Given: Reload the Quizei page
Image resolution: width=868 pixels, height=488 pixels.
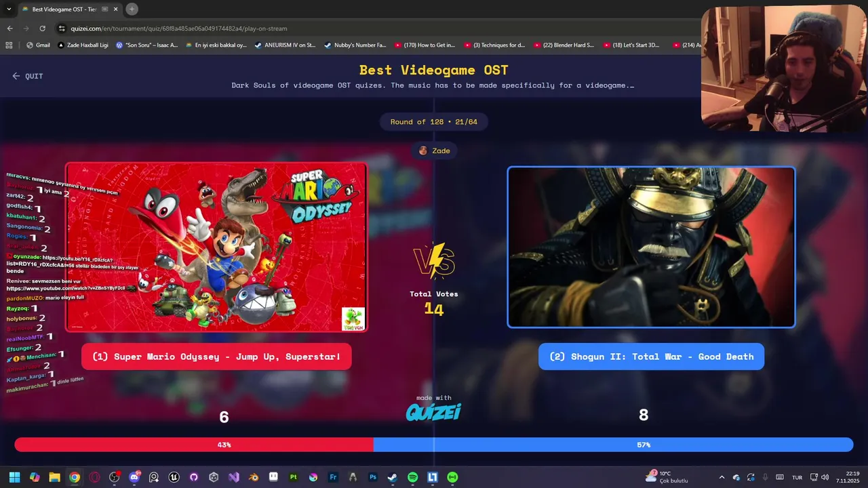Looking at the screenshot, I should point(42,28).
